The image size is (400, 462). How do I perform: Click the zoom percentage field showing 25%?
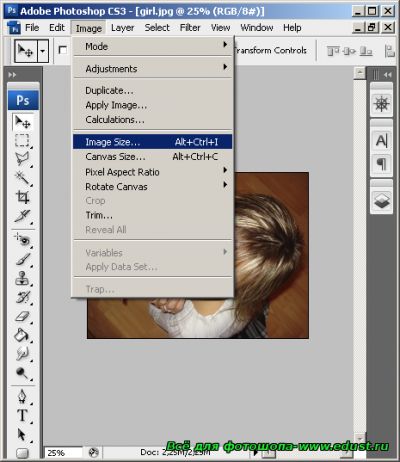(x=63, y=453)
